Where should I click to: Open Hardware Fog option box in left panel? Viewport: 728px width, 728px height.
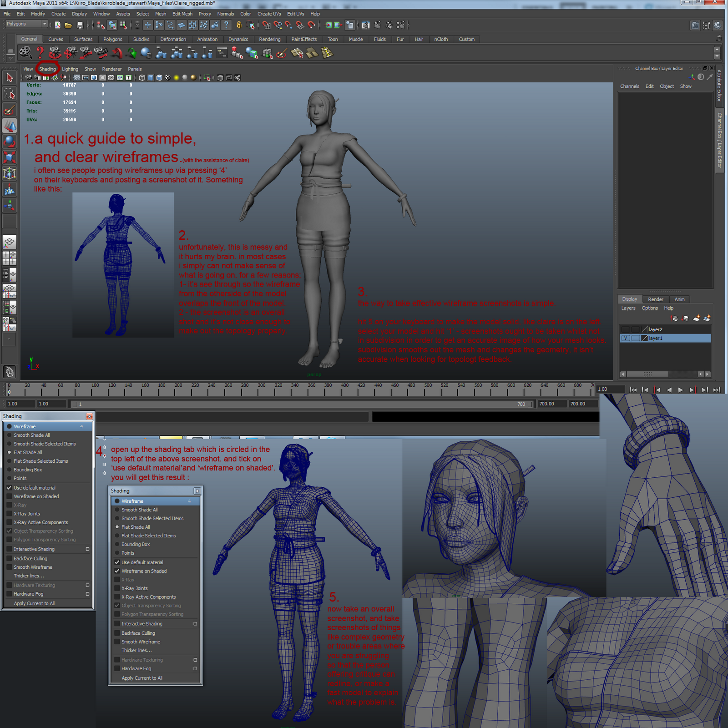87,594
